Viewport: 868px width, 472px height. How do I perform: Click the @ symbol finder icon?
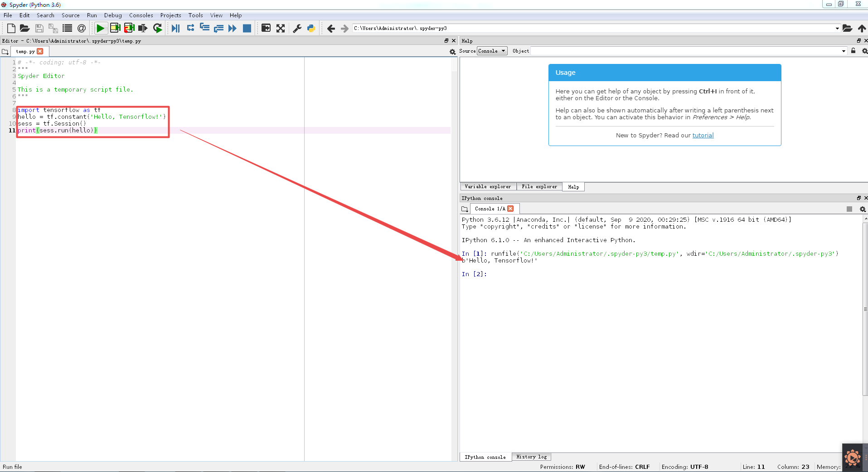click(x=82, y=28)
